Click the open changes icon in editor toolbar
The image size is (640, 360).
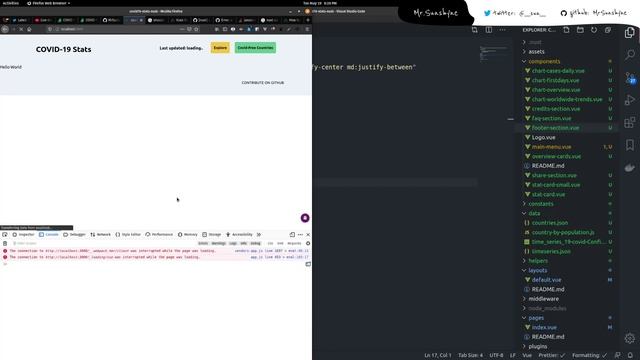point(475,30)
